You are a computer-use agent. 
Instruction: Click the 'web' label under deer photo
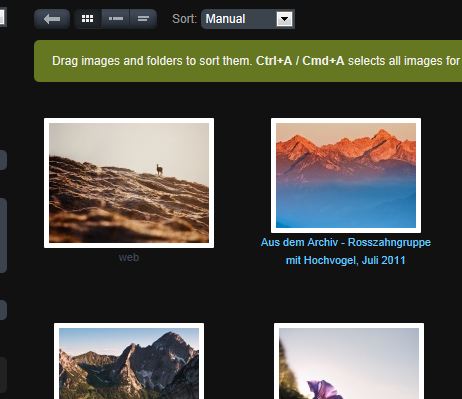(129, 257)
